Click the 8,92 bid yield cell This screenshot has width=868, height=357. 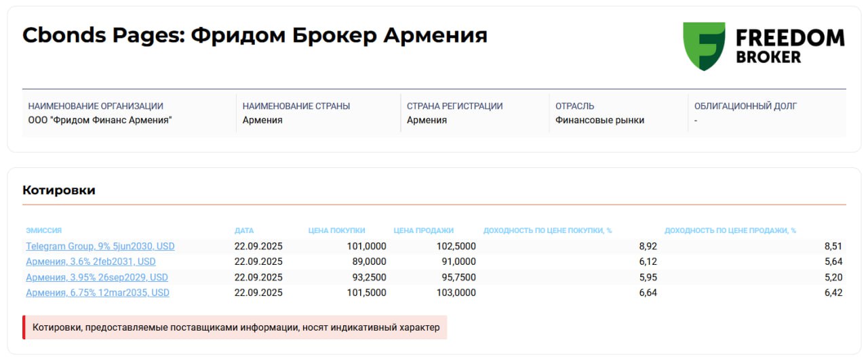click(x=647, y=246)
